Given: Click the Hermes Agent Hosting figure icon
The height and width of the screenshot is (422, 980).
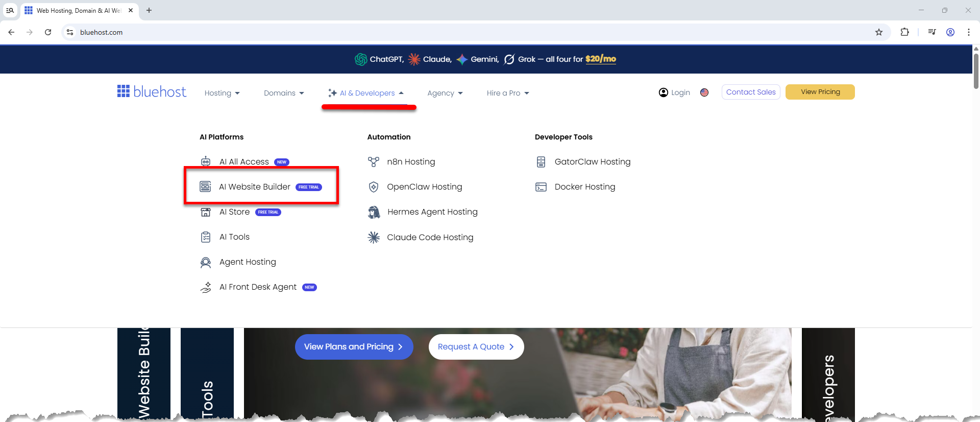Looking at the screenshot, I should pos(374,212).
